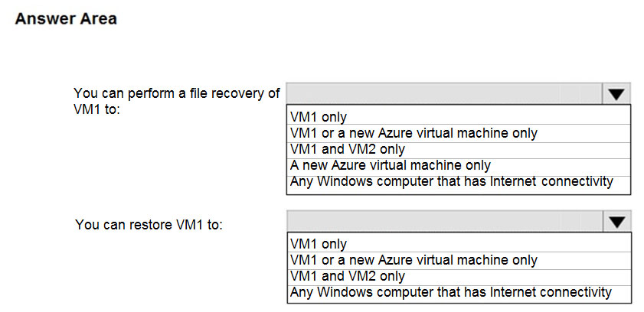Expand the file recovery dropdown arrow

click(x=617, y=94)
